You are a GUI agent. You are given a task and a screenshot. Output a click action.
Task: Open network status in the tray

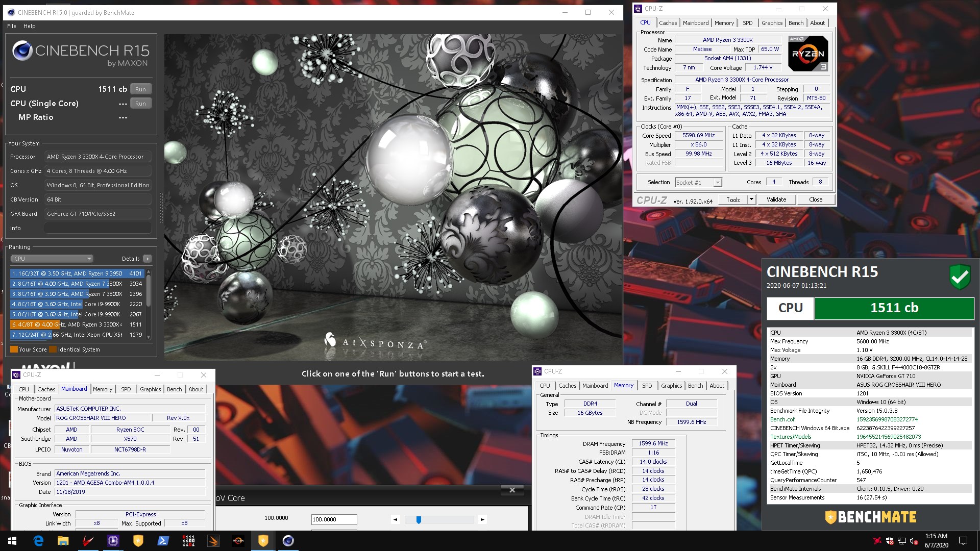click(902, 541)
